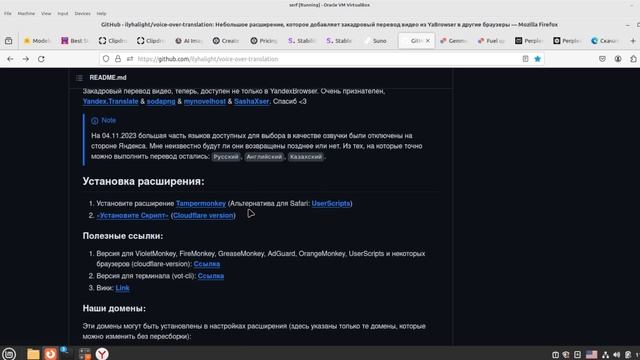Open the VirtualBox Input menu
This screenshot has height=360, width=640.
pyautogui.click(x=63, y=13)
